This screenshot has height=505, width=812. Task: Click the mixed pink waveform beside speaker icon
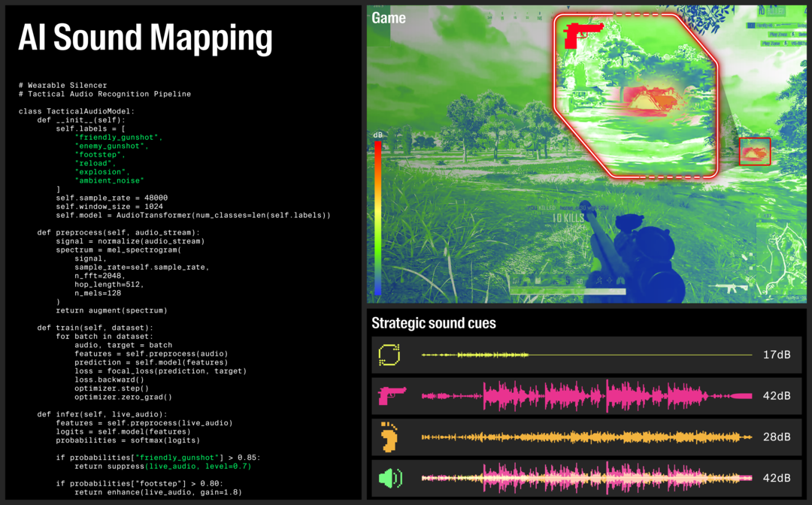coord(586,478)
